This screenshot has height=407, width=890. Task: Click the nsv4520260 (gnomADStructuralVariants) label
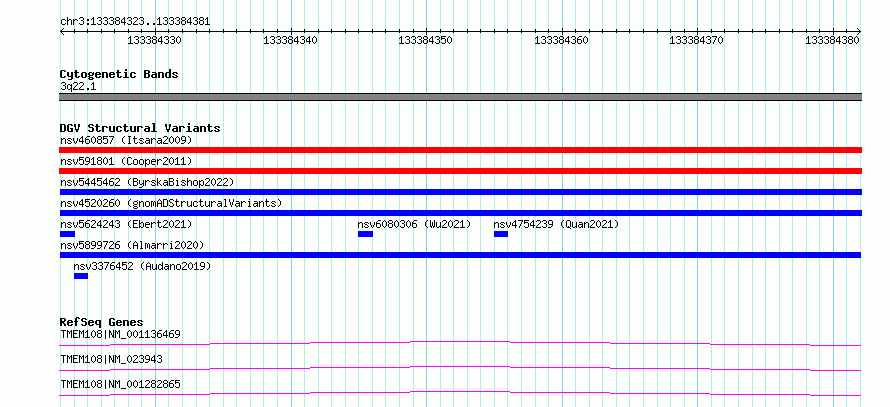(x=171, y=203)
